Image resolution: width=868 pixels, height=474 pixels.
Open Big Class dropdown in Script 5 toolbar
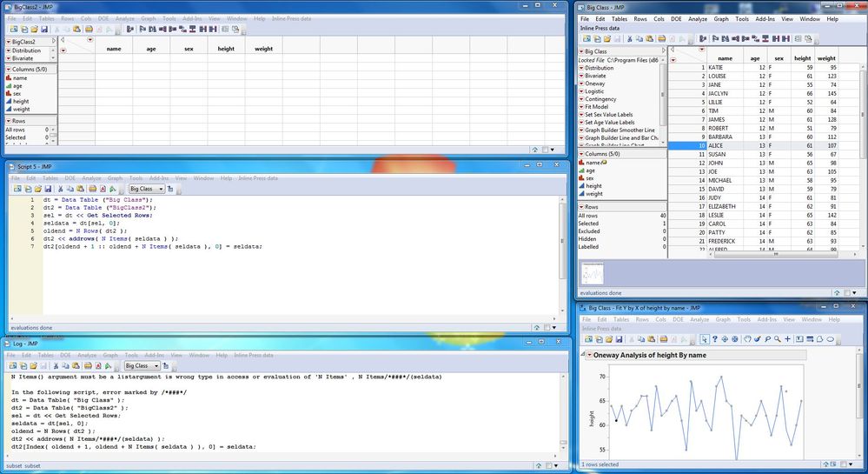point(146,189)
